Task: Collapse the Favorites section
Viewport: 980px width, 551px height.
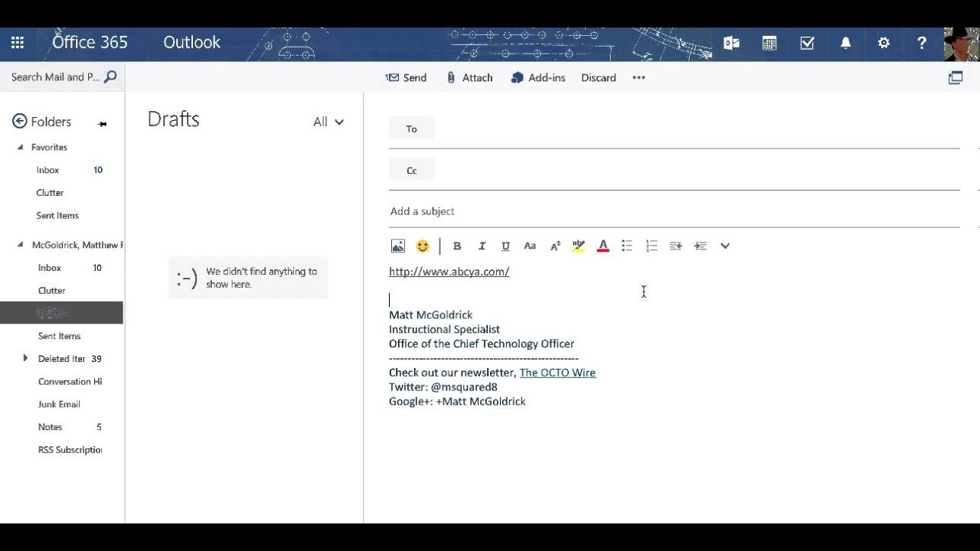Action: [x=21, y=147]
